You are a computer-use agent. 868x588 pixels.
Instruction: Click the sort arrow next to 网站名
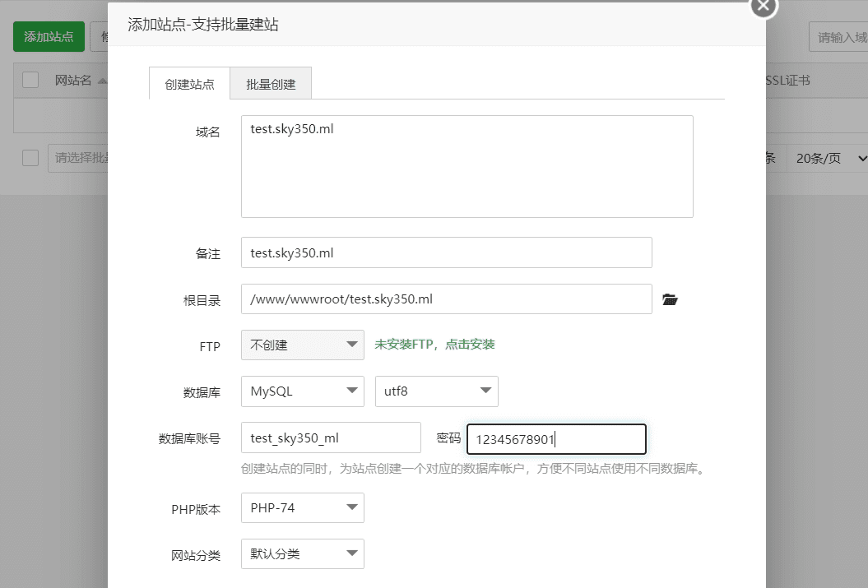(x=102, y=81)
